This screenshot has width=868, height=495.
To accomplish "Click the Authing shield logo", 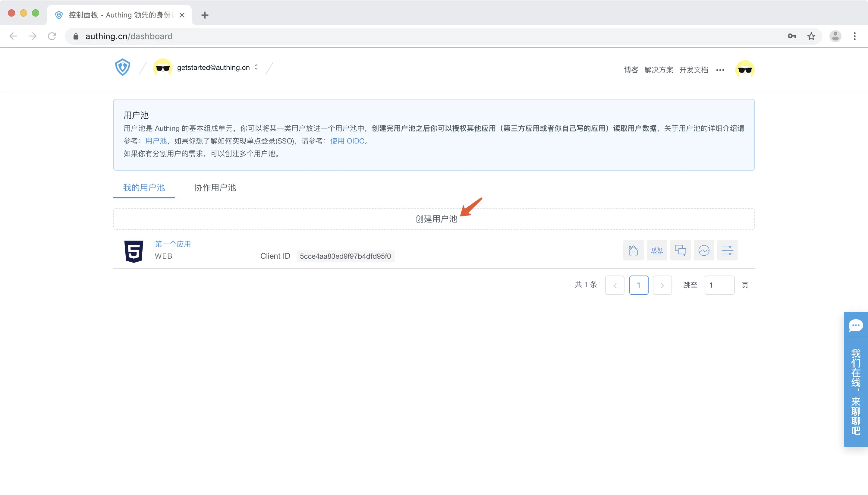I will (x=122, y=67).
